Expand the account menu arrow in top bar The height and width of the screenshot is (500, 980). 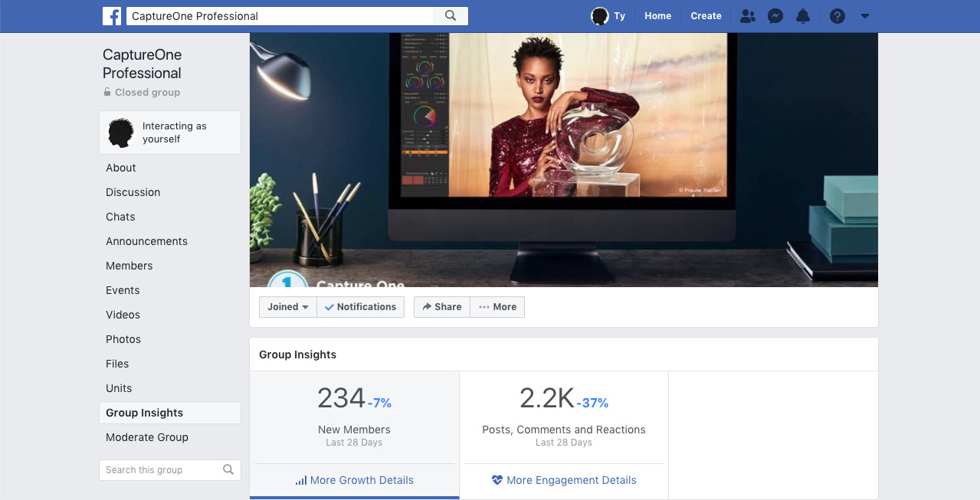[865, 16]
